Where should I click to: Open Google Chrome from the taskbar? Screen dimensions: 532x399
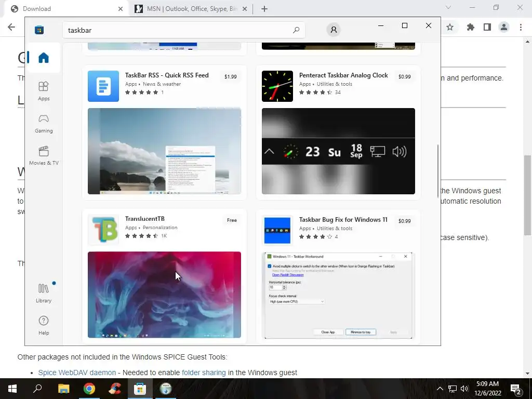[x=89, y=389]
